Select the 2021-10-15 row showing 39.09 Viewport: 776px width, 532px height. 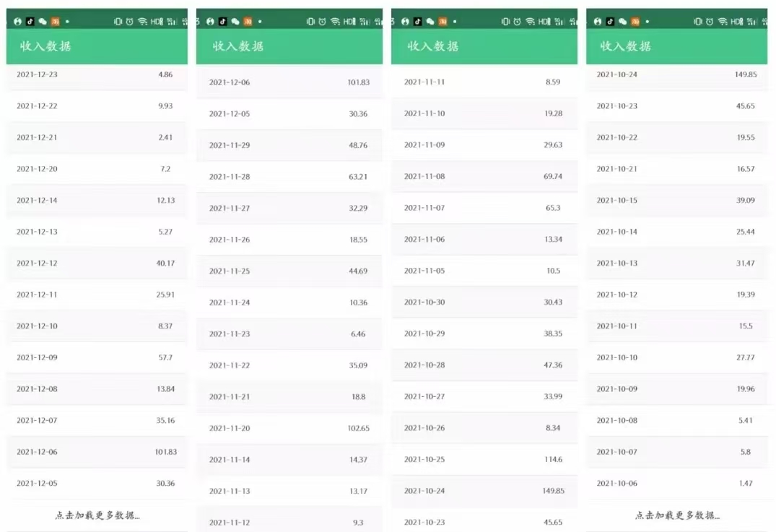click(676, 201)
